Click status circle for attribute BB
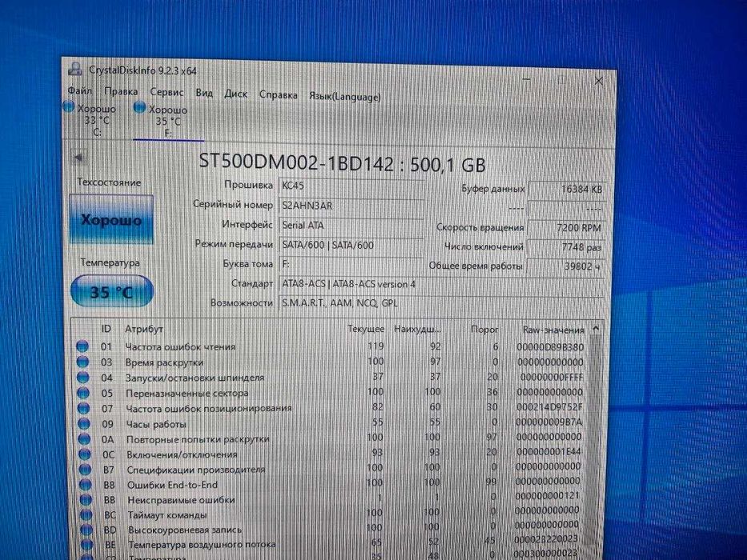 (x=86, y=499)
